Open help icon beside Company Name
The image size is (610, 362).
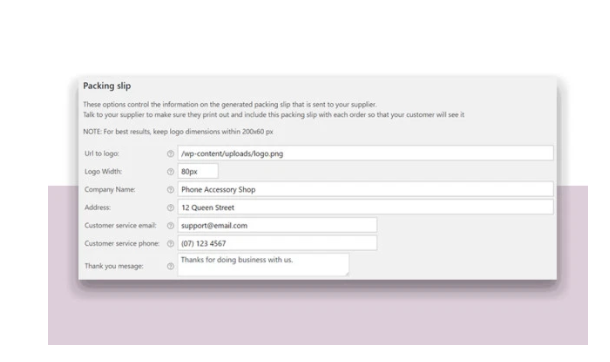pos(170,190)
